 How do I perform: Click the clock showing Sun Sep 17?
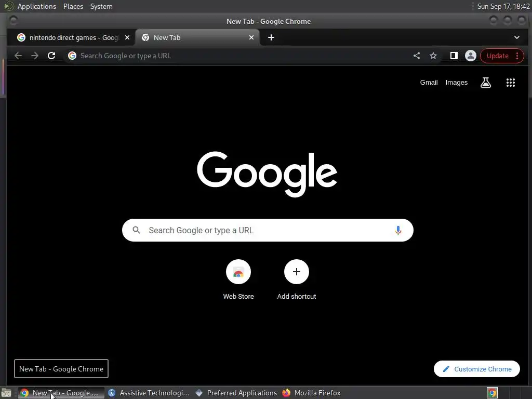pos(503,6)
